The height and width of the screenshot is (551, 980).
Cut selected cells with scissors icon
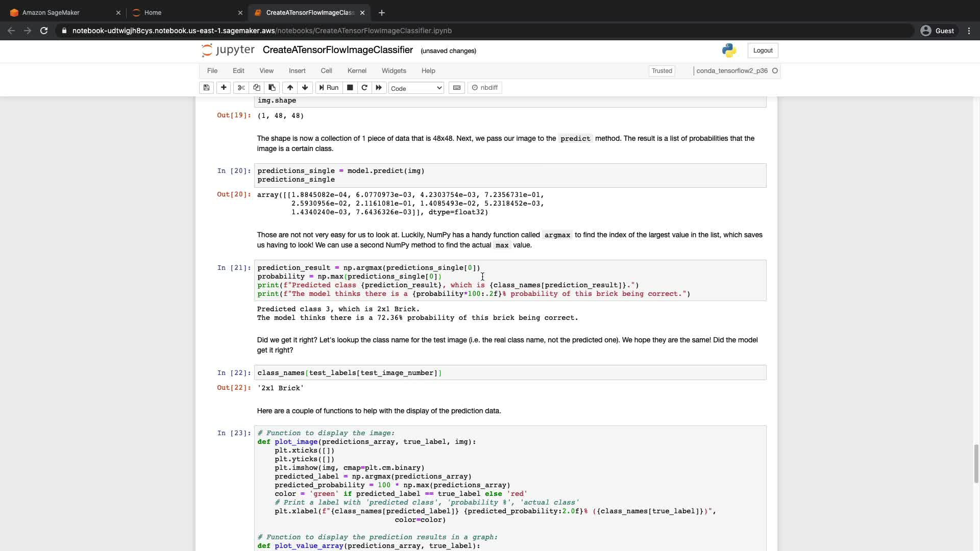coord(241,88)
